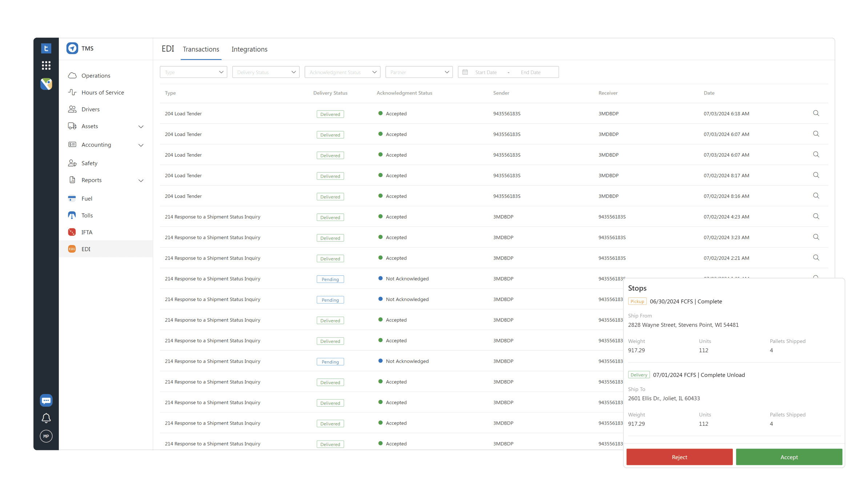Click the Start Date input field
Image resolution: width=868 pixels, height=498 pixels.
click(486, 72)
